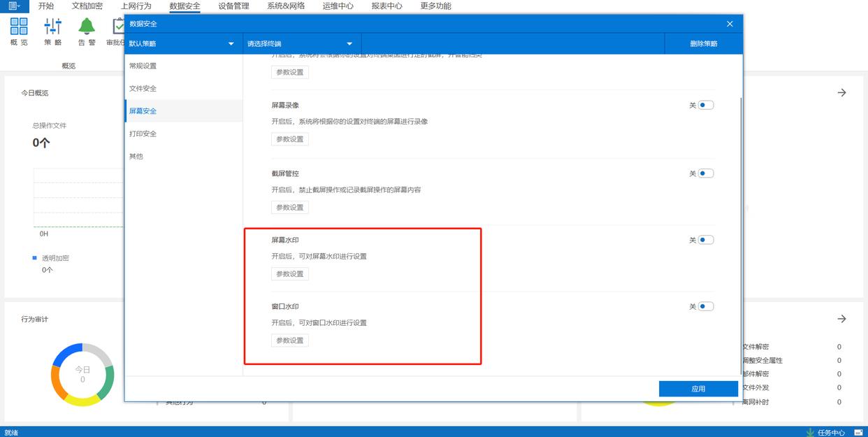Select the 数据安全 menu tab

pyautogui.click(x=185, y=6)
